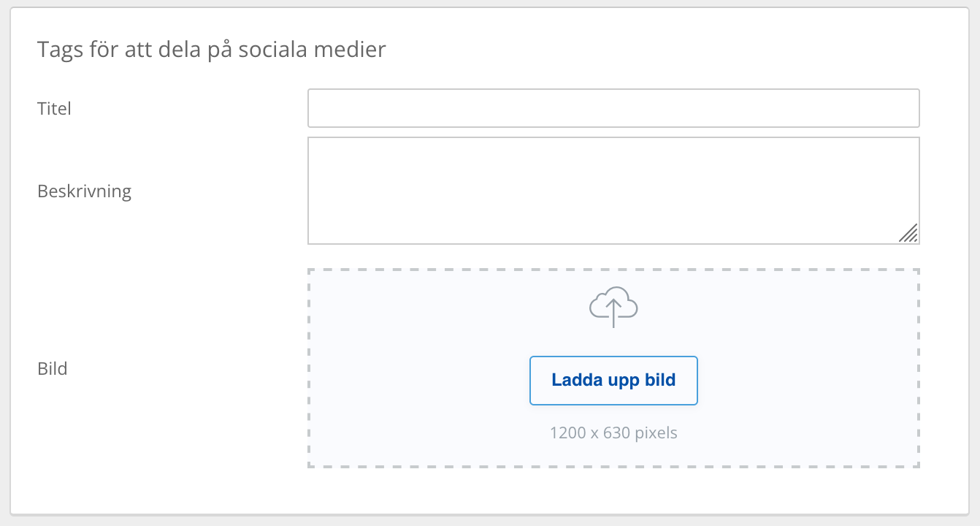The image size is (980, 526).
Task: Click empty space left of upload button
Action: pyautogui.click(x=420, y=380)
